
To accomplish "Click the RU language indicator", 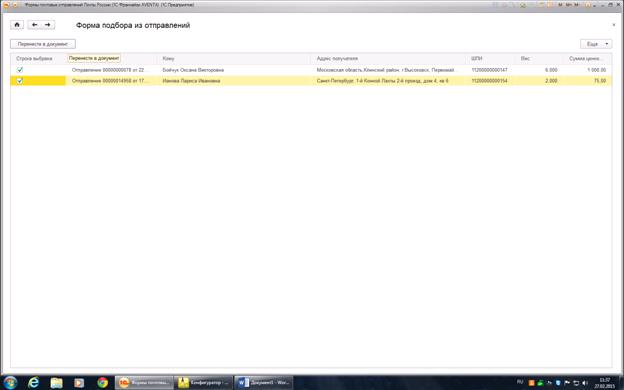I will click(520, 382).
